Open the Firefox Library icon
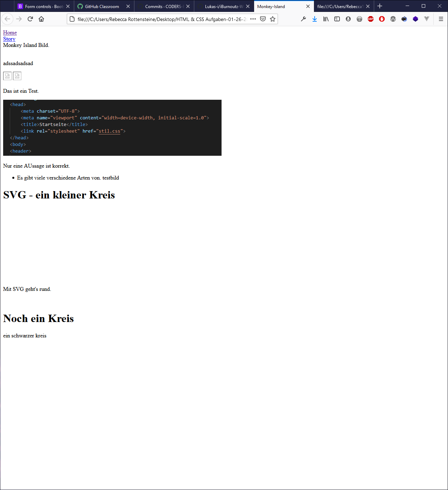 [x=326, y=19]
